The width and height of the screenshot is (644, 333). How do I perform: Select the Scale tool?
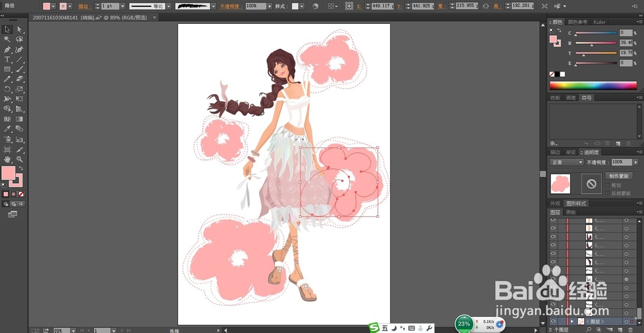(19, 89)
